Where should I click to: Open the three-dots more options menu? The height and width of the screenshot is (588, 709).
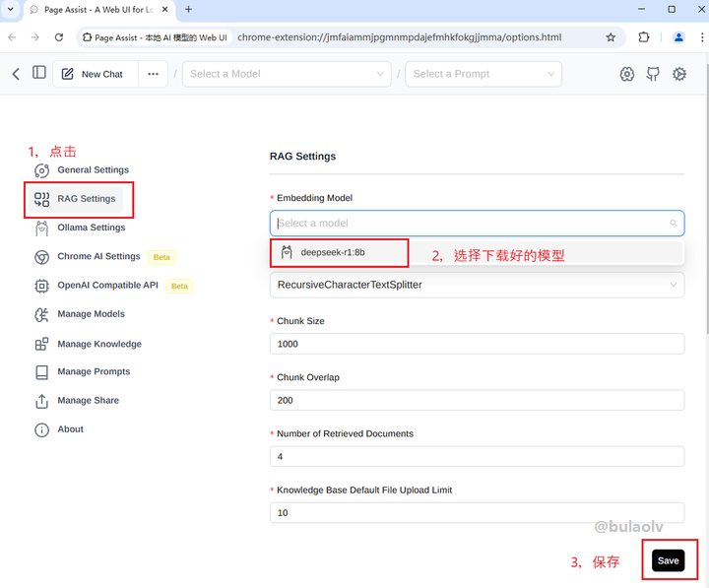(x=154, y=74)
